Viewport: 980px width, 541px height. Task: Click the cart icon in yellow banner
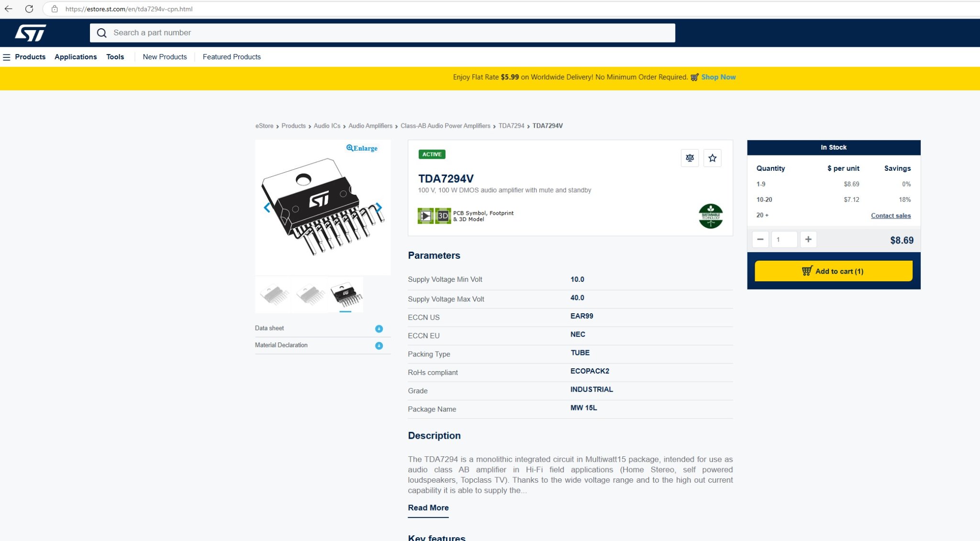(694, 77)
